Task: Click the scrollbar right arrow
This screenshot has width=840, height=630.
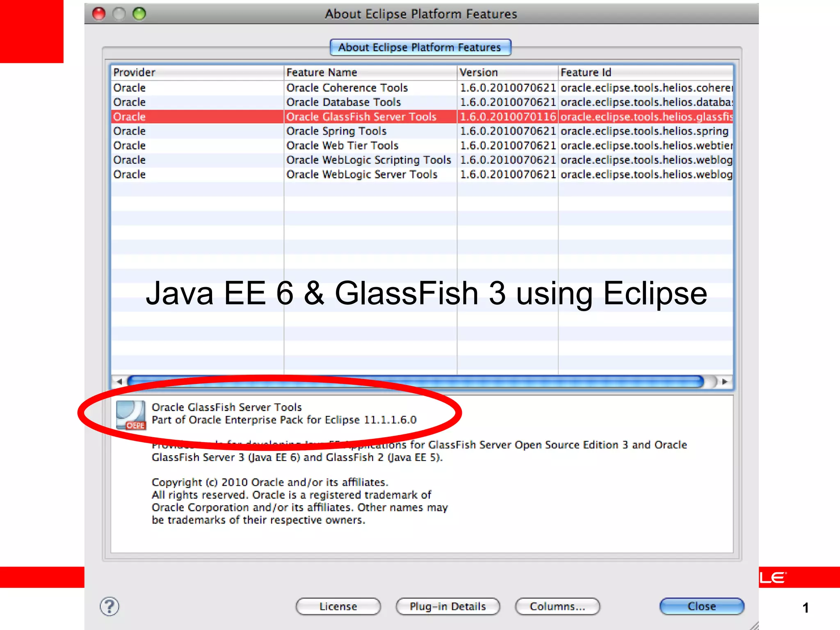Action: click(x=725, y=381)
